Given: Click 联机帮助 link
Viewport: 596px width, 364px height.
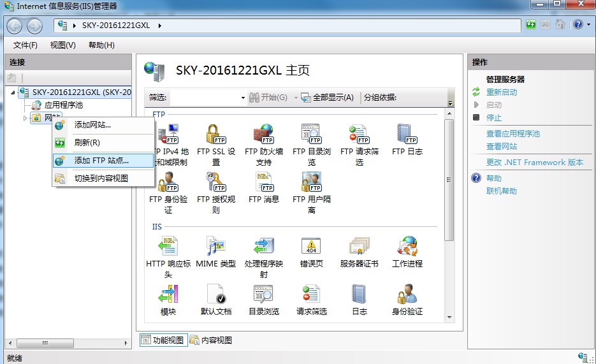Looking at the screenshot, I should tap(502, 191).
